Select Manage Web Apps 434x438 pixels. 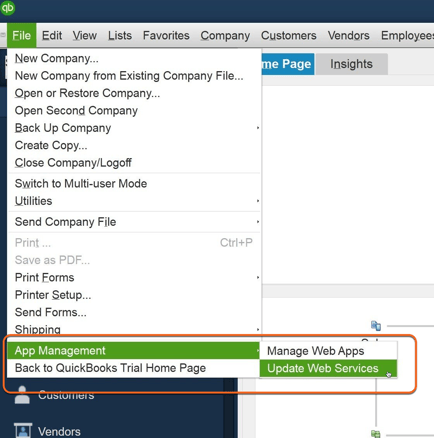coord(328,351)
